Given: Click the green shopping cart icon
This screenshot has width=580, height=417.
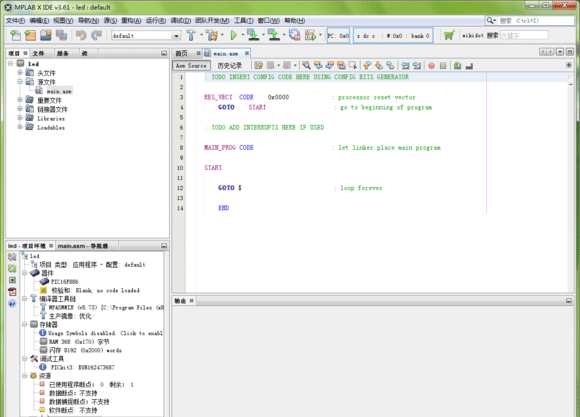Looking at the screenshot, I should [x=449, y=35].
